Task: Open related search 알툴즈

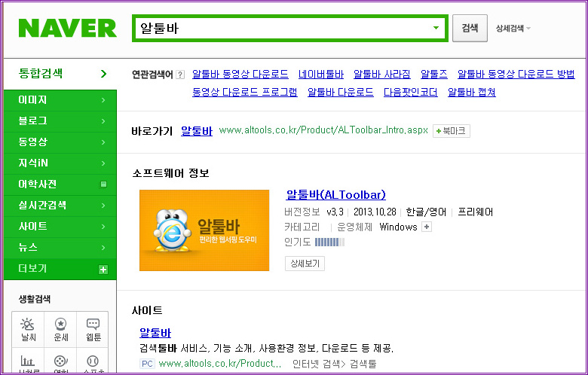Action: pyautogui.click(x=434, y=75)
